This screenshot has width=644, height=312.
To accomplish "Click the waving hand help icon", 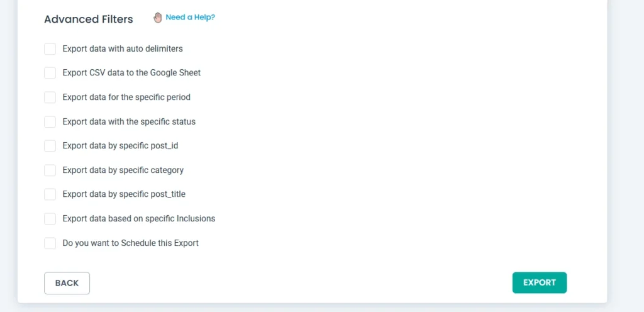I will (158, 18).
